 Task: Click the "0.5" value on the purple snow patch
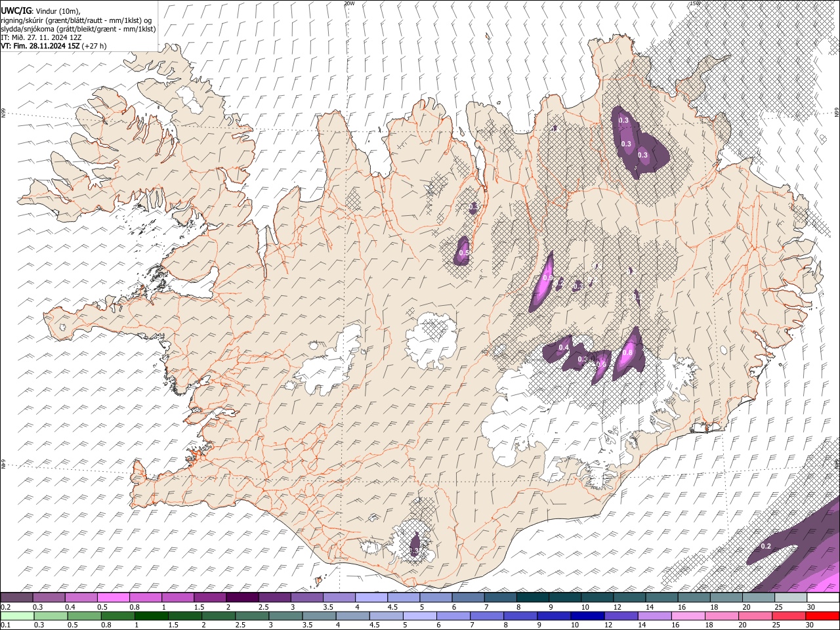pyautogui.click(x=464, y=253)
